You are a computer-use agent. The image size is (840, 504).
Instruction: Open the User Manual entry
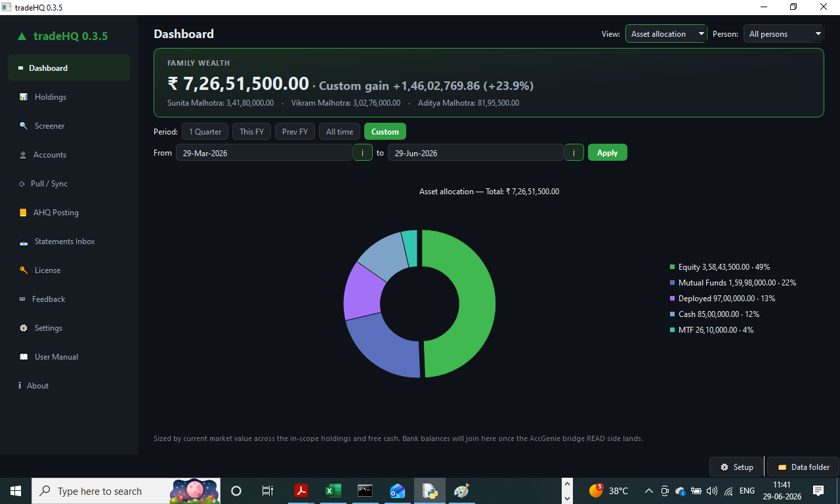click(69, 357)
